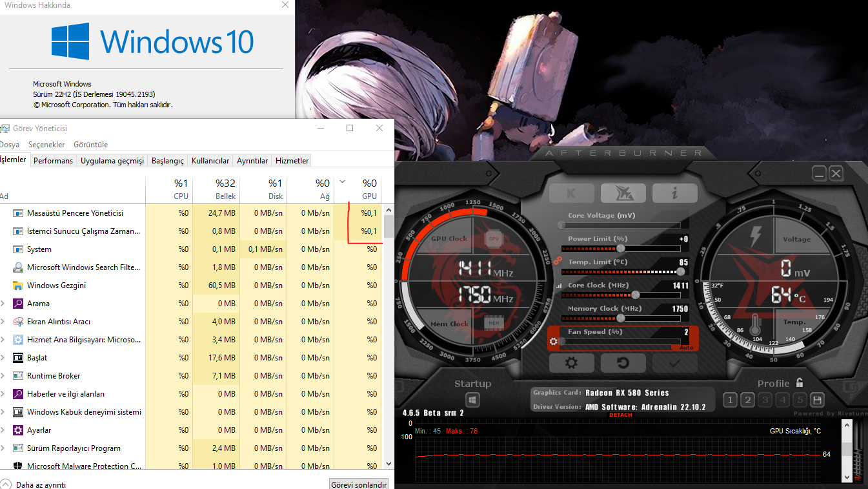
Task: Switch to the Başlangıç tab
Action: 168,161
